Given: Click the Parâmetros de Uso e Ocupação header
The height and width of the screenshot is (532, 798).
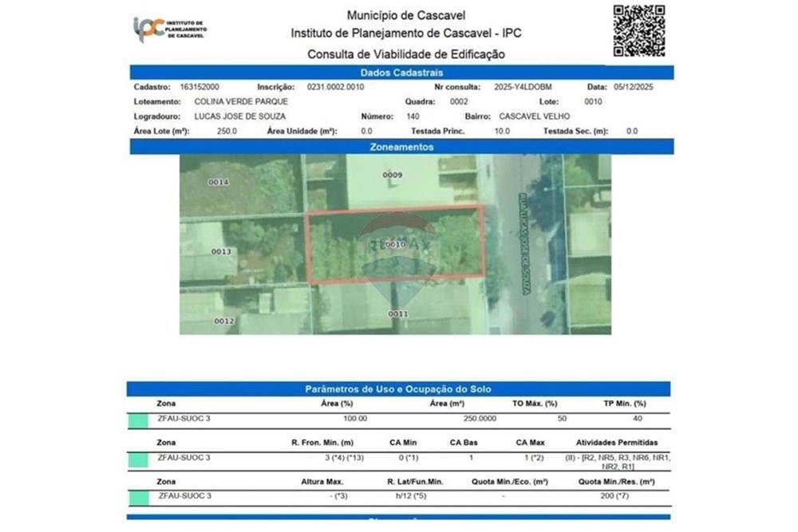Looking at the screenshot, I should point(398,389).
